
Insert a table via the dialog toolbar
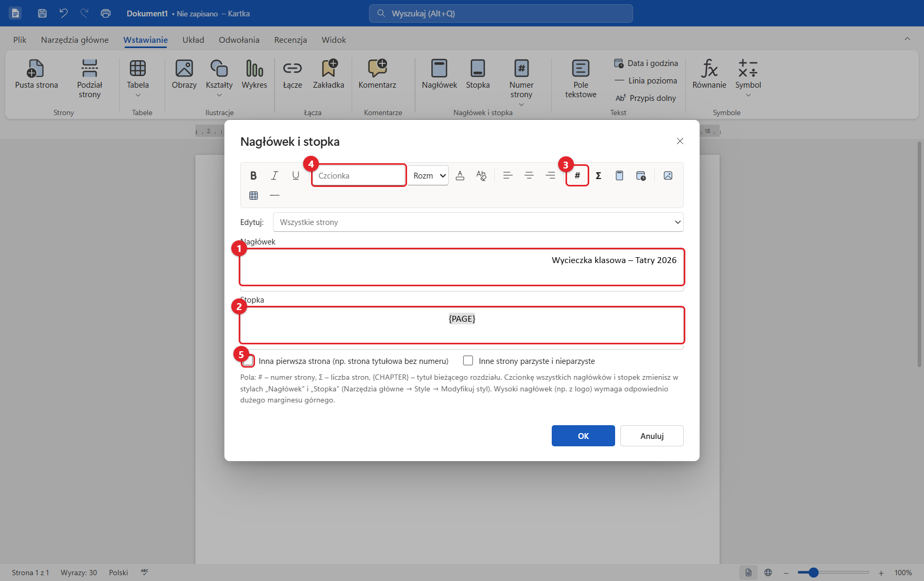253,195
